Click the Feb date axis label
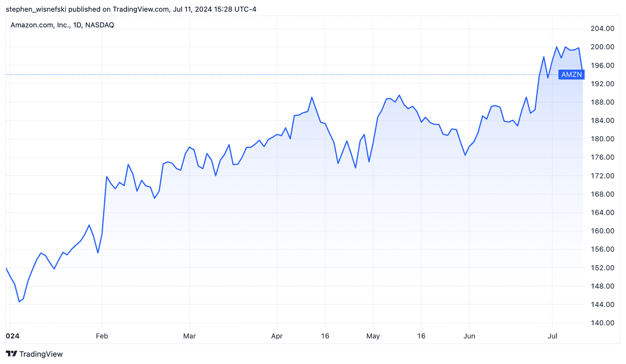Screen dimensions: 626x364 click(102, 336)
